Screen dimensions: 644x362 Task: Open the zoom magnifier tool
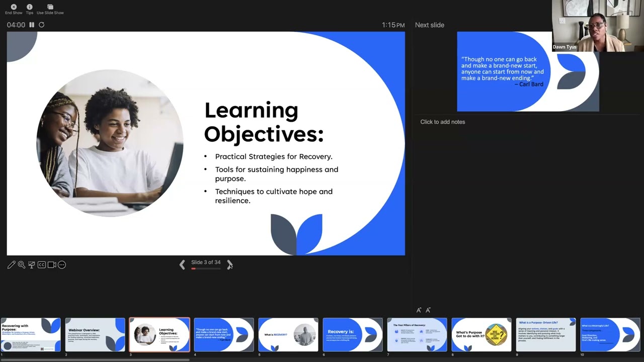[x=22, y=264]
